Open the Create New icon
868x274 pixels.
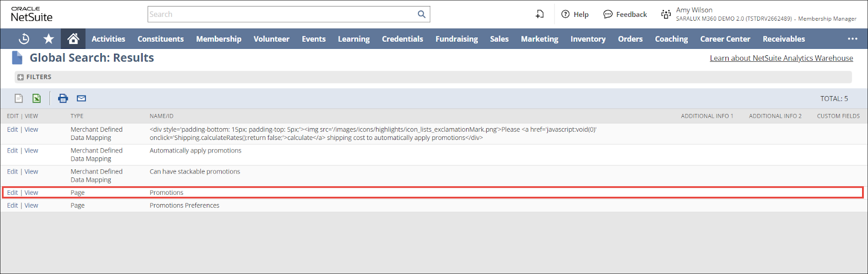[540, 15]
